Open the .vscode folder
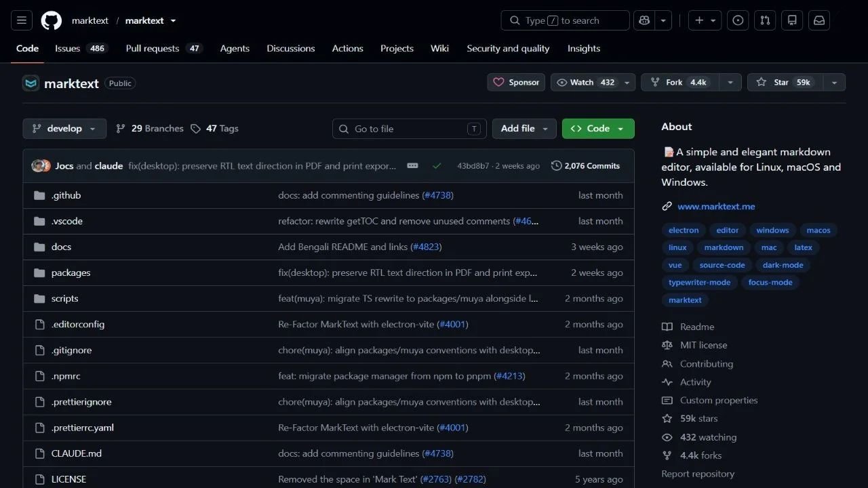The image size is (868, 488). (67, 222)
